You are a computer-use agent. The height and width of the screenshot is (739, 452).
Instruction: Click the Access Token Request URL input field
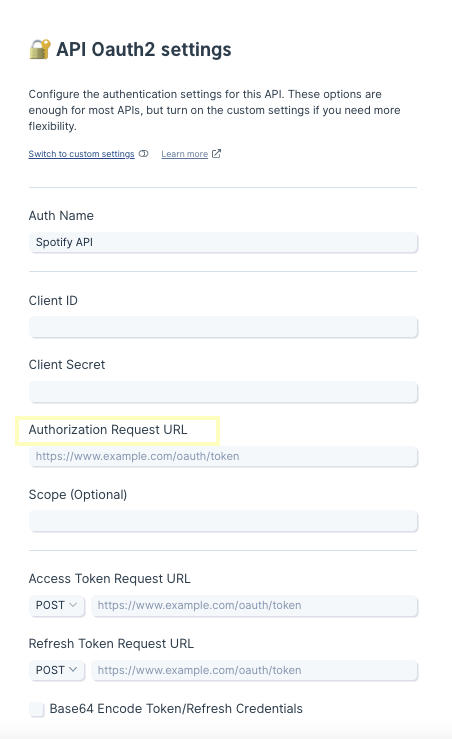point(255,605)
